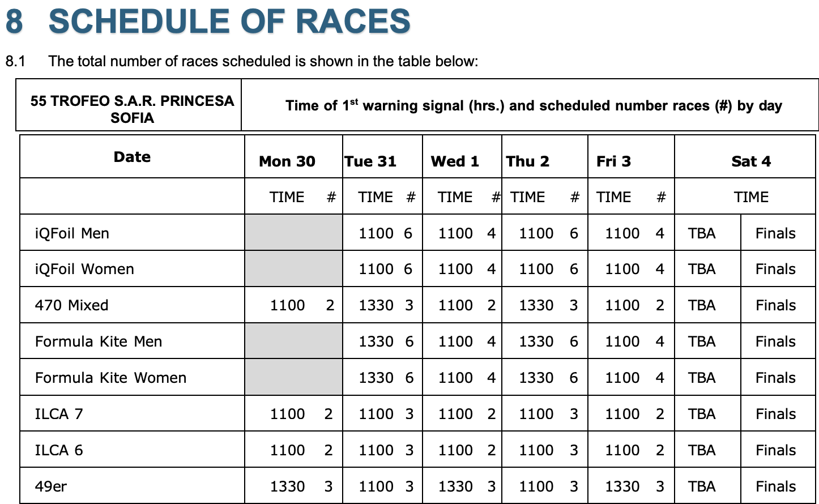The height and width of the screenshot is (504, 819).
Task: Click the 55 TROFEO S.A.R. PRINCESA SOFIA cell
Action: [132, 109]
